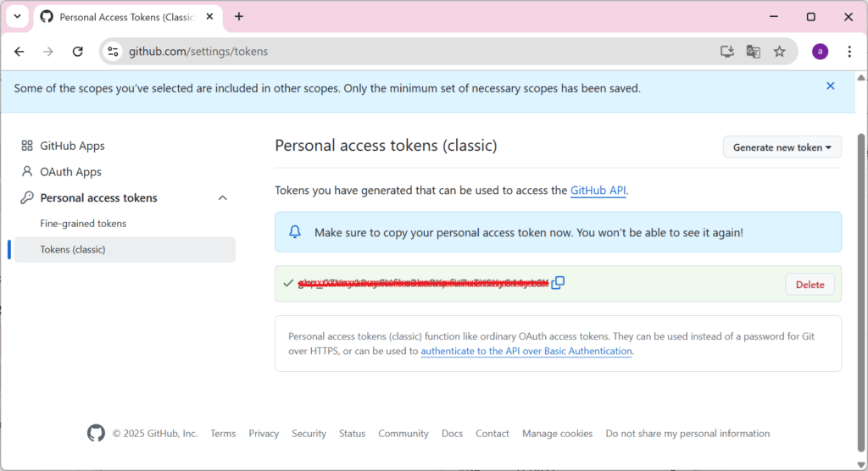Go back to the previous page
868x471 pixels.
coord(19,52)
